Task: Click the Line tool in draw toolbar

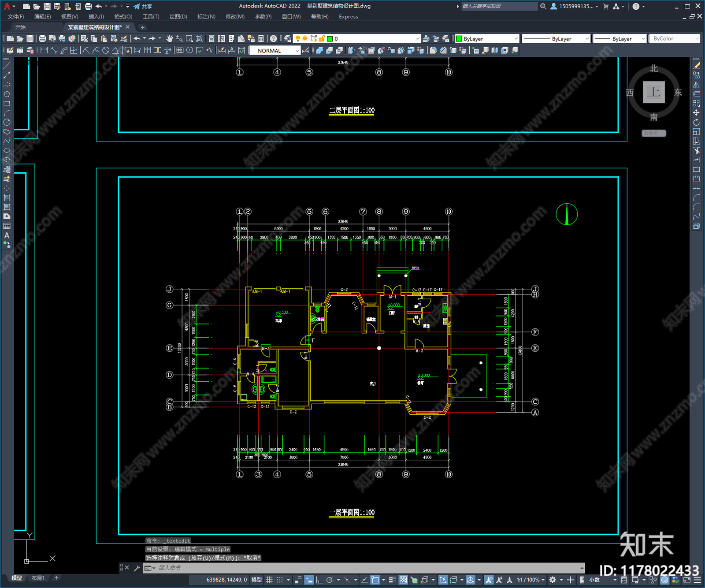Action: point(7,65)
